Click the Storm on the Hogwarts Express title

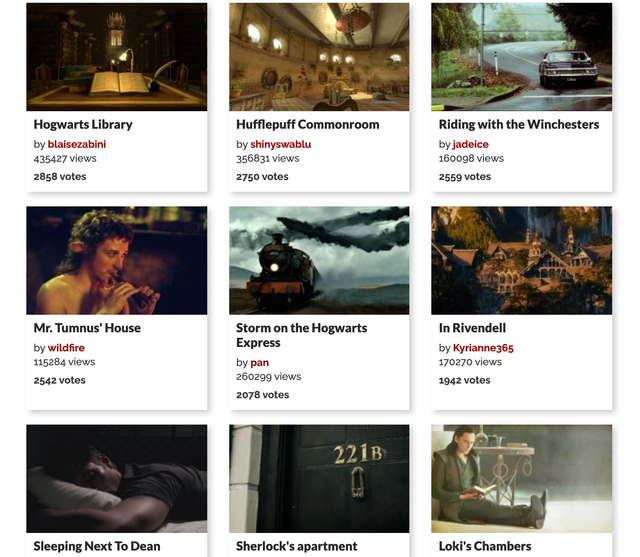[x=302, y=335]
